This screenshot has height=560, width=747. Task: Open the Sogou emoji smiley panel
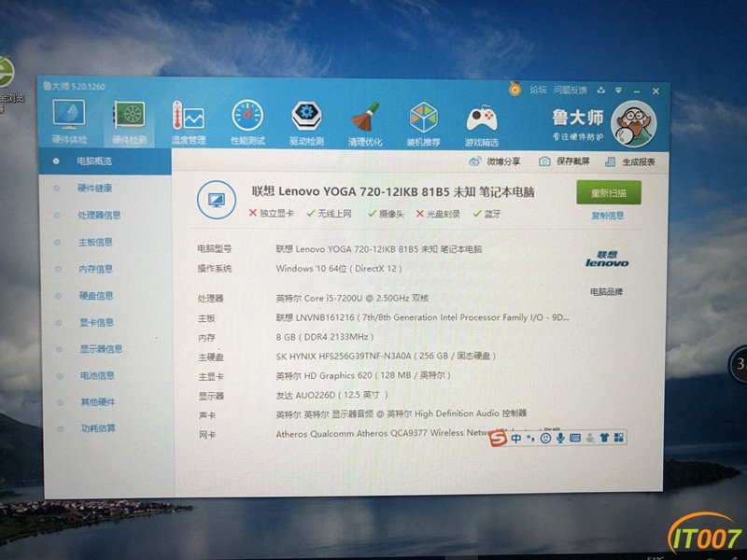pyautogui.click(x=545, y=438)
